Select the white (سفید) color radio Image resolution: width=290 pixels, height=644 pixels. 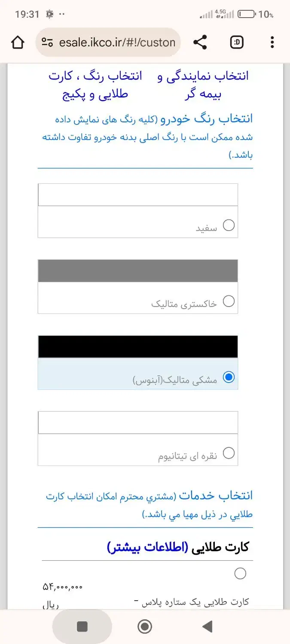[x=229, y=225]
